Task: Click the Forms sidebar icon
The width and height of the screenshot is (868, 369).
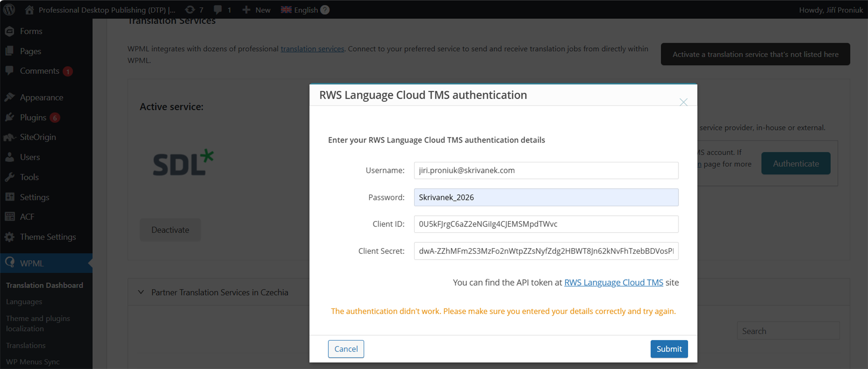Action: click(x=10, y=31)
